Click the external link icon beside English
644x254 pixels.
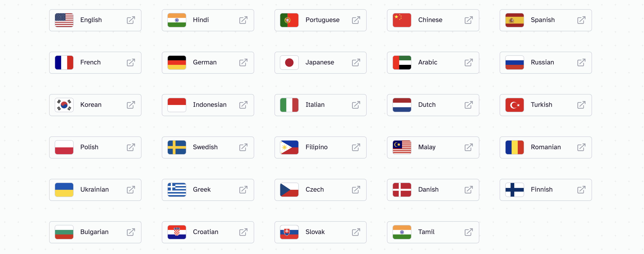[x=131, y=20]
